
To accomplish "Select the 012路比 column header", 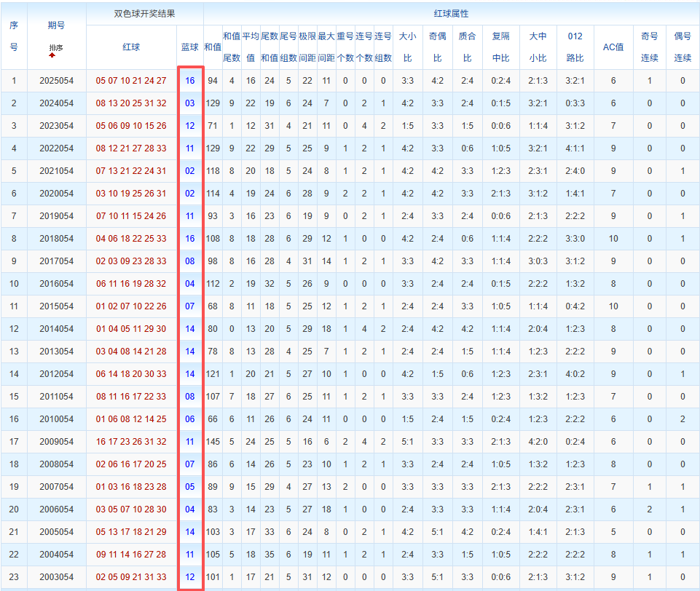I will point(575,47).
